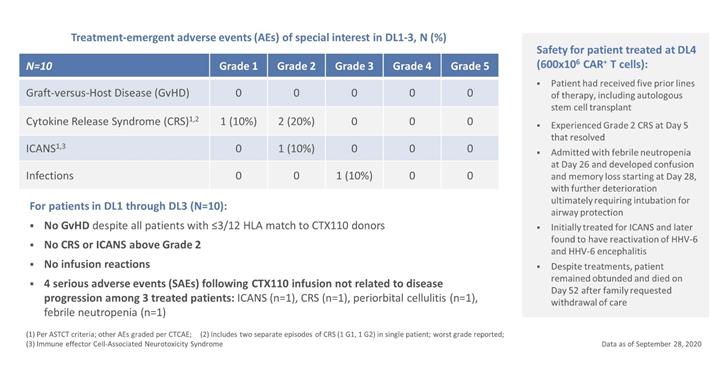The width and height of the screenshot is (720, 374).
Task: Click the No CRS or ICANS above Grade 2 bullet
Action: (x=122, y=245)
